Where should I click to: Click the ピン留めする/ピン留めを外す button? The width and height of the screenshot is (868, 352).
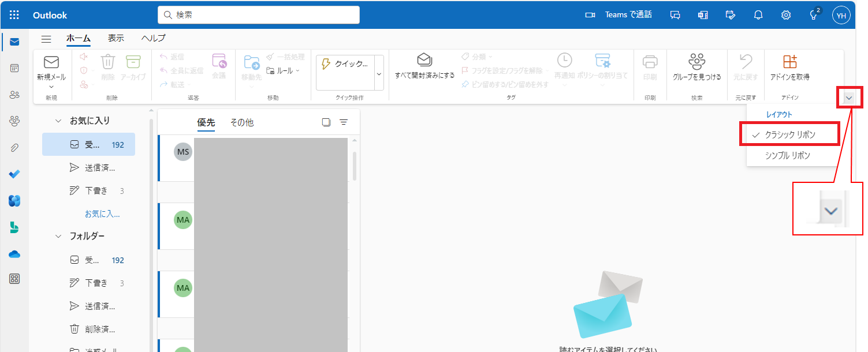coord(504,84)
